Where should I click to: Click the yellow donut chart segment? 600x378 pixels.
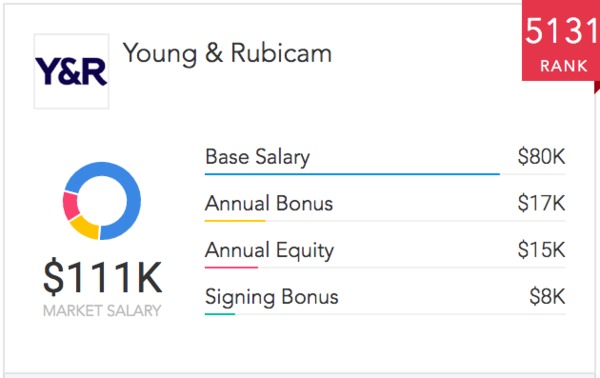[86, 228]
